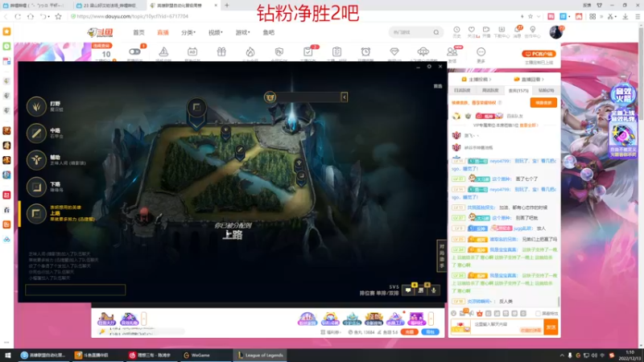Expand the left gift row arrow
The image size is (644, 362).
pyautogui.click(x=144, y=319)
